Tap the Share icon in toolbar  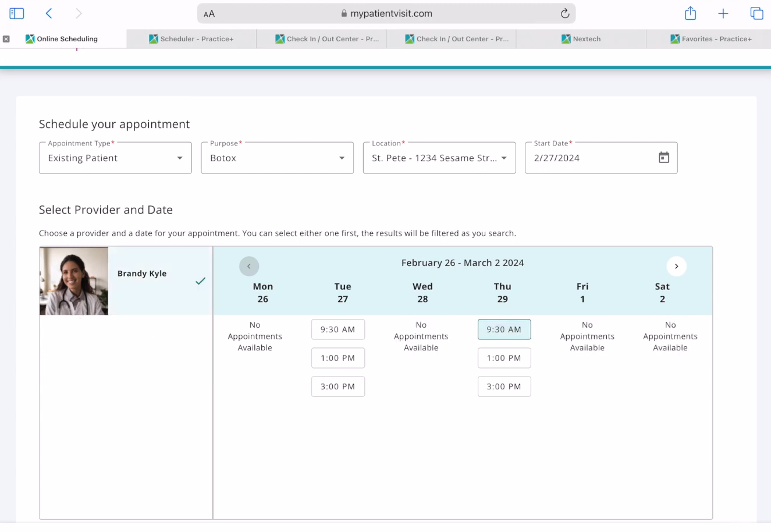pos(690,13)
